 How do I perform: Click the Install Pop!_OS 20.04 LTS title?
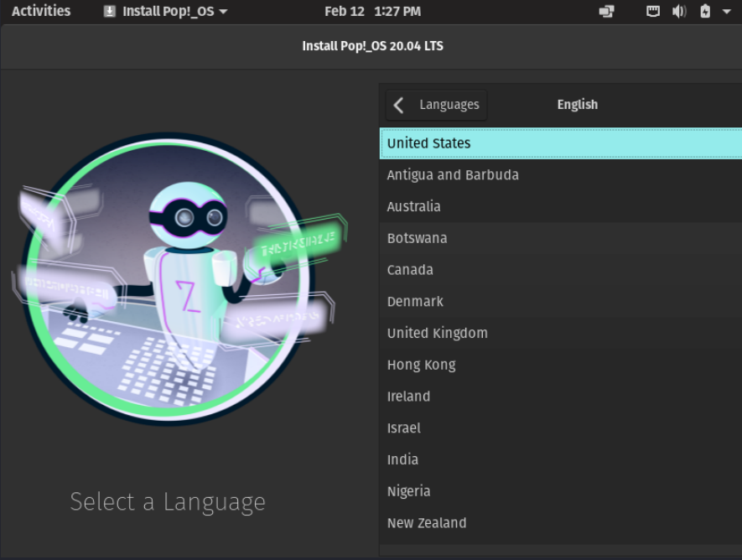tap(372, 46)
